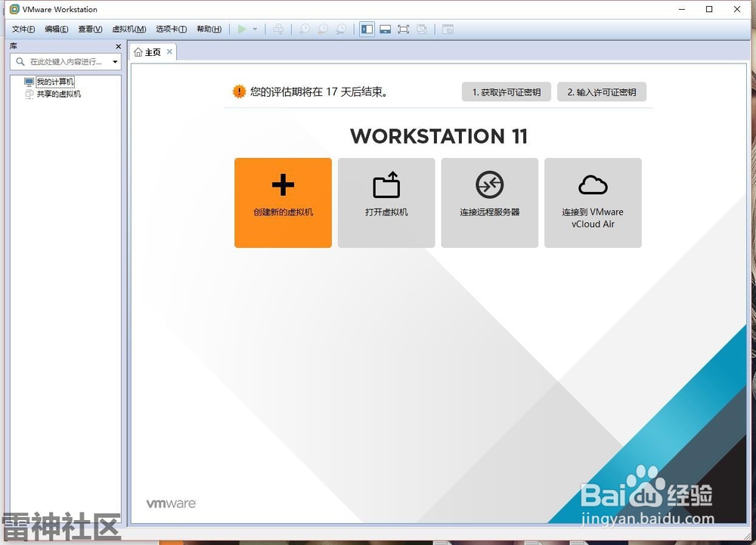This screenshot has width=756, height=545.
Task: Click the Unity mode toolbar icon
Action: click(x=422, y=29)
